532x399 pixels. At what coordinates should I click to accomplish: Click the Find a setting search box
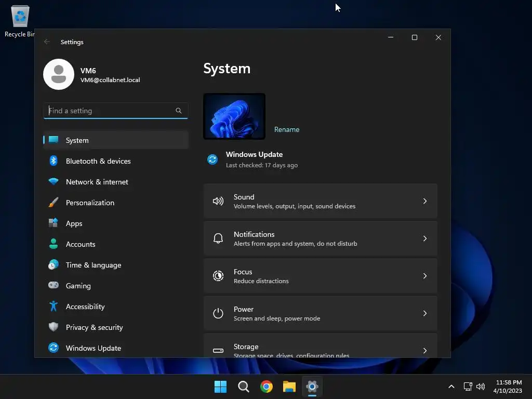116,111
